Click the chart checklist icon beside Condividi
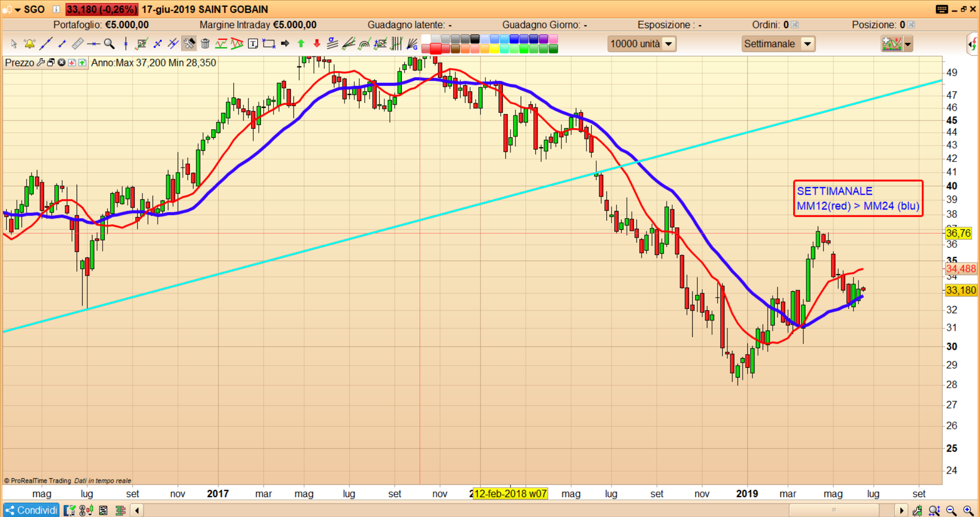 (x=70, y=510)
